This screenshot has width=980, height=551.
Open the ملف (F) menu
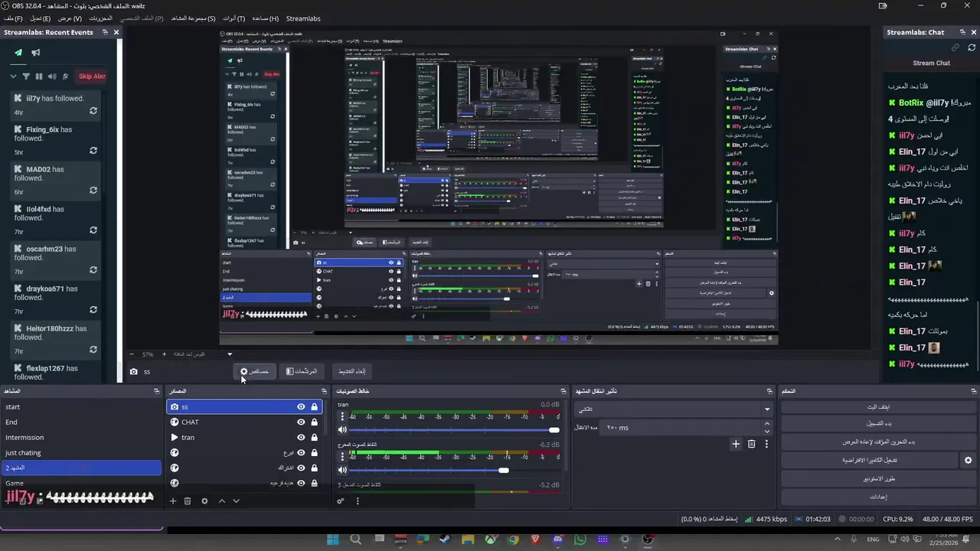coord(13,18)
